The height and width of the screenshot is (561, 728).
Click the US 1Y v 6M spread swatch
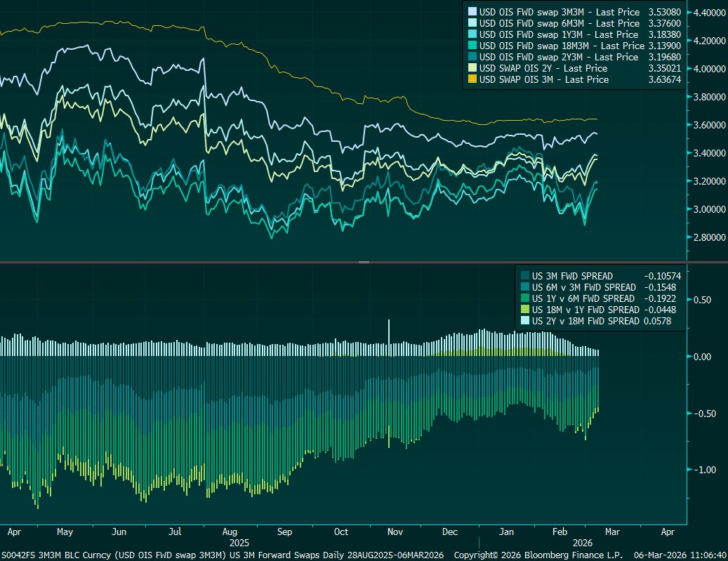(525, 298)
